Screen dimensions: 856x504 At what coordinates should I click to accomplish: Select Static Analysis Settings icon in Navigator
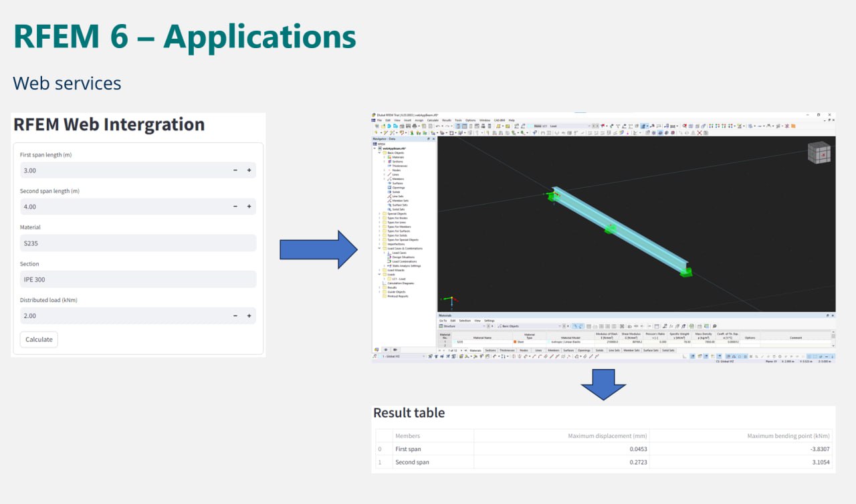389,266
